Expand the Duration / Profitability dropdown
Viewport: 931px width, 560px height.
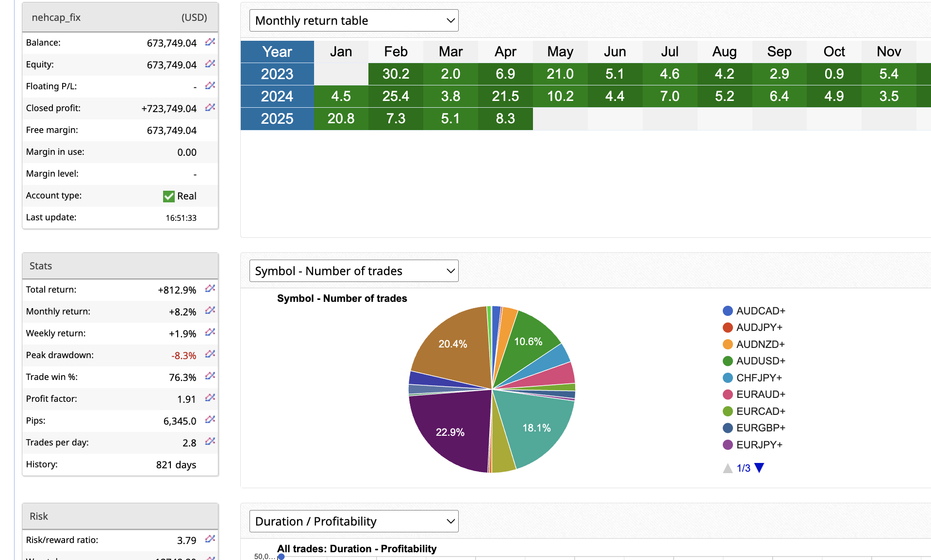[354, 521]
